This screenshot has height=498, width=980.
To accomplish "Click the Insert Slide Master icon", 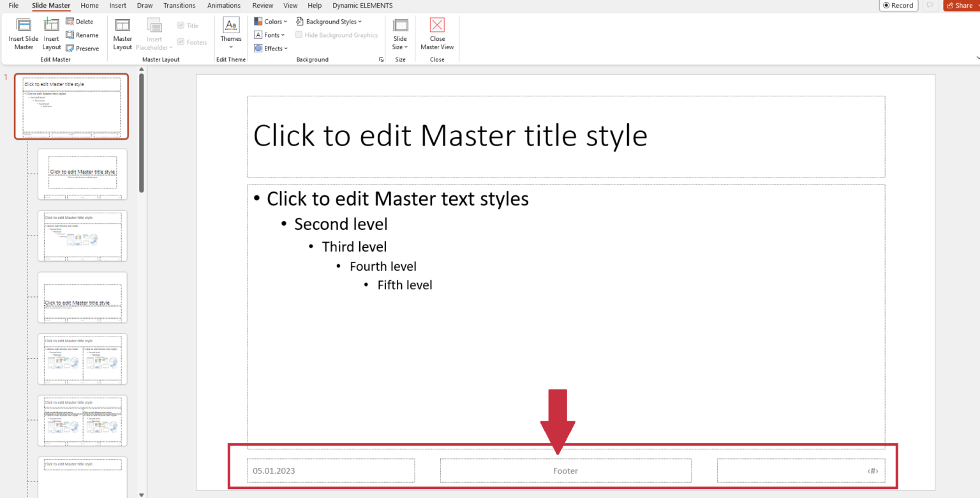I will 23,34.
